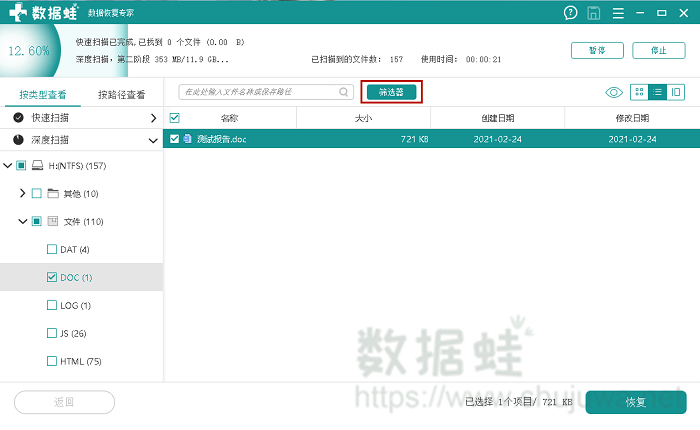Image resolution: width=700 pixels, height=430 pixels.
Task: Open the help question mark icon
Action: coord(570,13)
